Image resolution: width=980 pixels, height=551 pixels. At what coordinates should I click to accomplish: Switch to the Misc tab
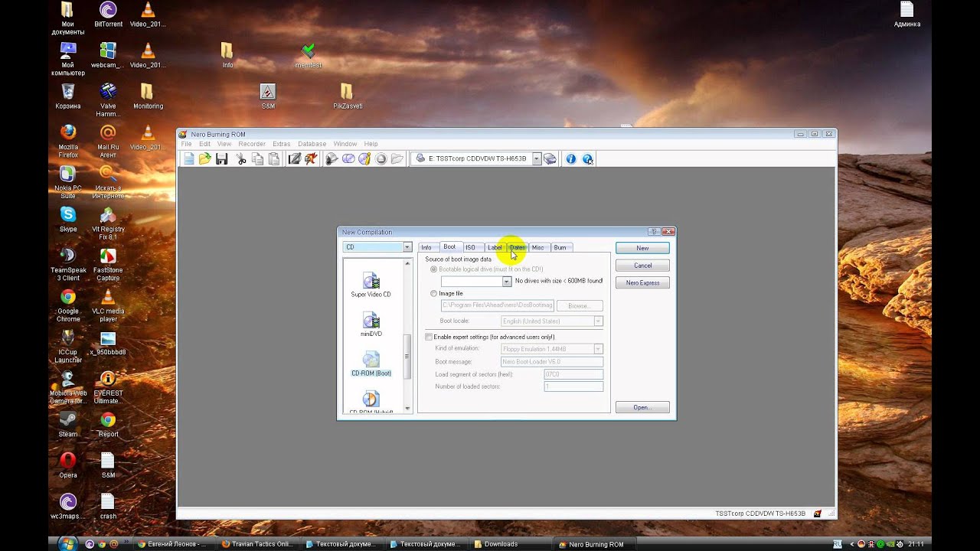click(x=537, y=247)
